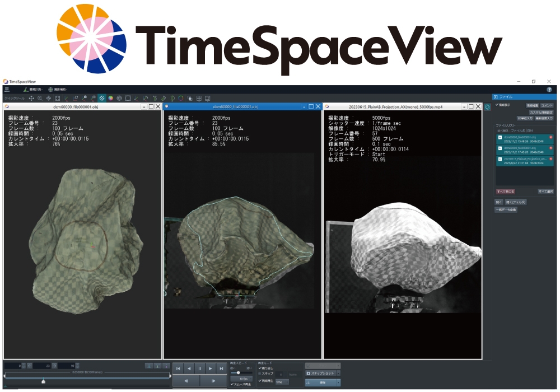The height and width of the screenshot is (392, 560).
Task: Toggle the 繰り返し repeat checkbox
Action: tap(260, 368)
